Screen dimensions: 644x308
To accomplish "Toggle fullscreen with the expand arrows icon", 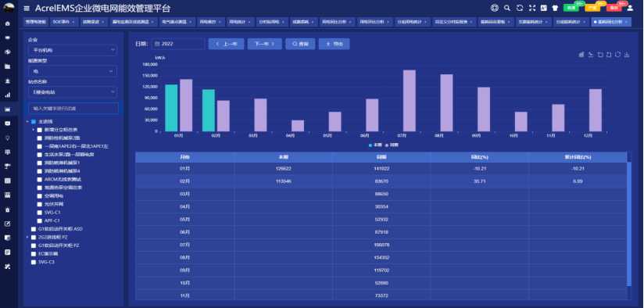I will (532, 8).
